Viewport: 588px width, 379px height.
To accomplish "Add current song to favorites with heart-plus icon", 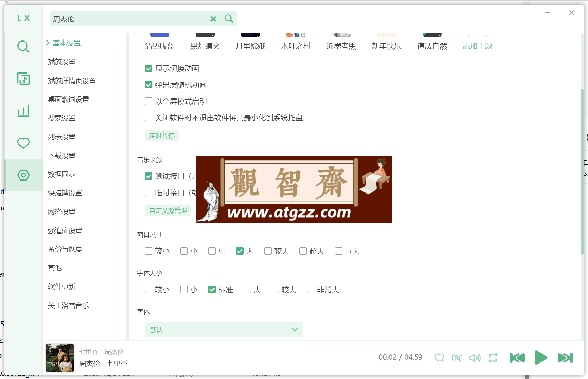I will pos(439,358).
